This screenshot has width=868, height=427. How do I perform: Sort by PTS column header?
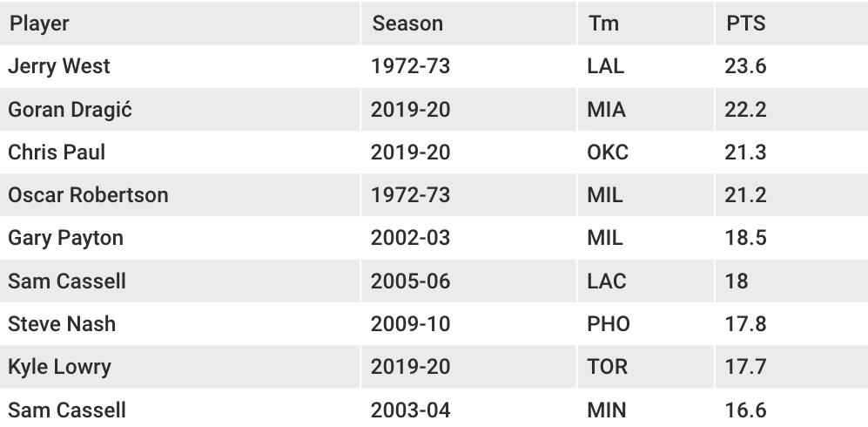coord(745,24)
